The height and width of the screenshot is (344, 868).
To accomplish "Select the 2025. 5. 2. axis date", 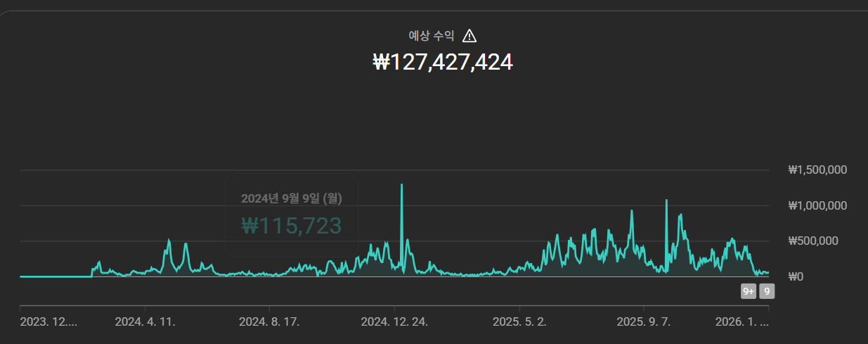I will click(519, 322).
